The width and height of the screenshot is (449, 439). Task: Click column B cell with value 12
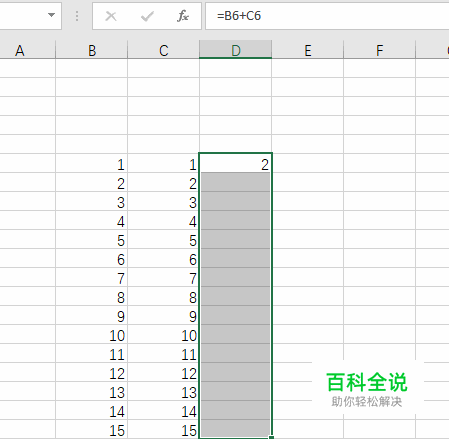92,372
